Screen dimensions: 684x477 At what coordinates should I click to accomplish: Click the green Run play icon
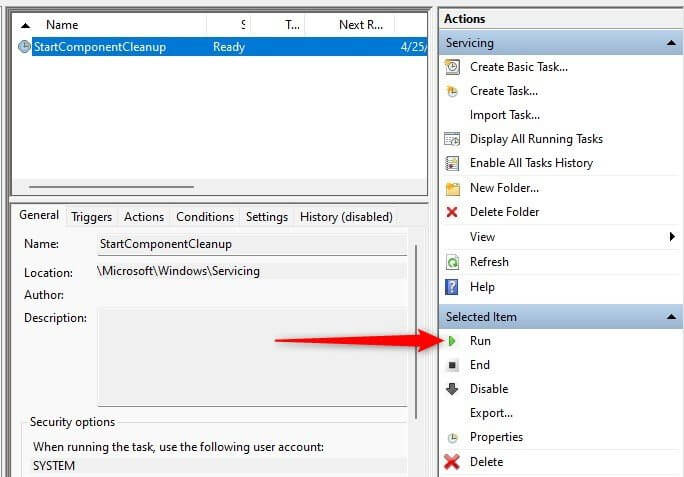[452, 341]
